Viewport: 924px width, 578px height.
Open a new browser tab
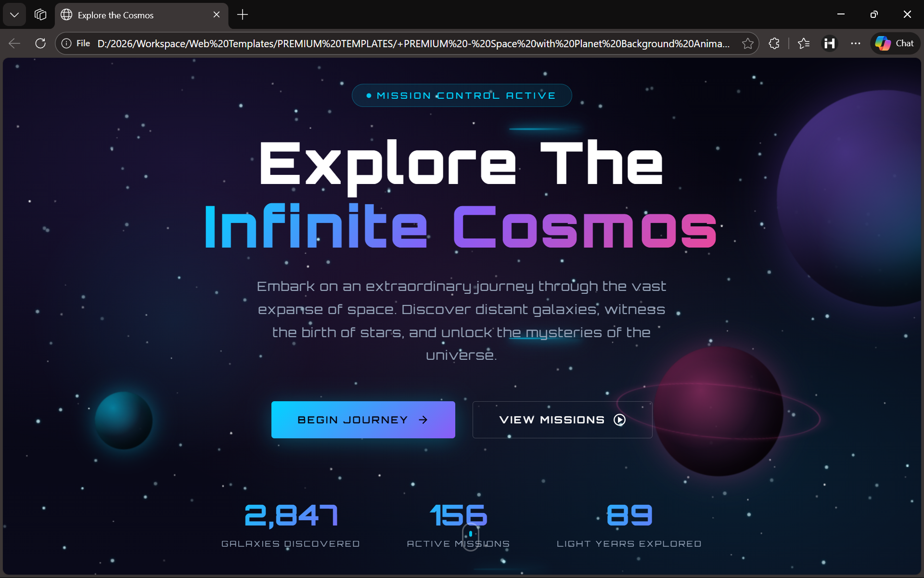[243, 15]
